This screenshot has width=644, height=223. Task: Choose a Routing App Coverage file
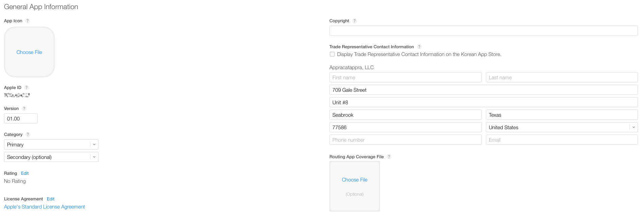click(x=354, y=179)
